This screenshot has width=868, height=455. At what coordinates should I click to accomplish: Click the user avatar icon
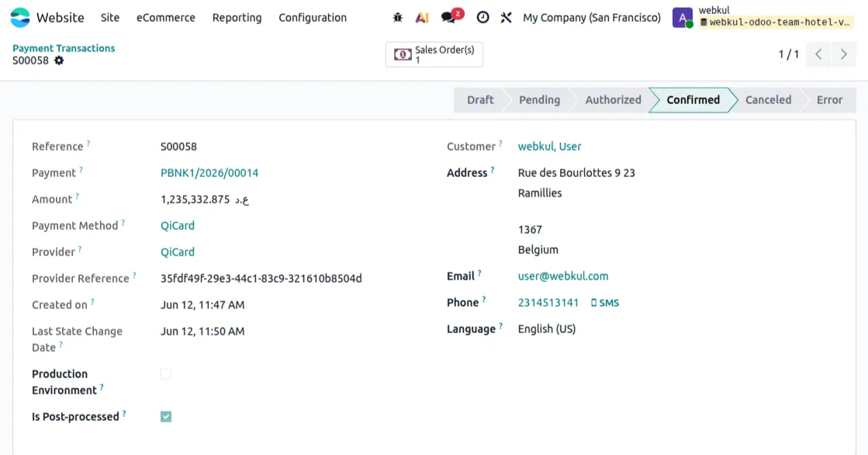point(683,18)
